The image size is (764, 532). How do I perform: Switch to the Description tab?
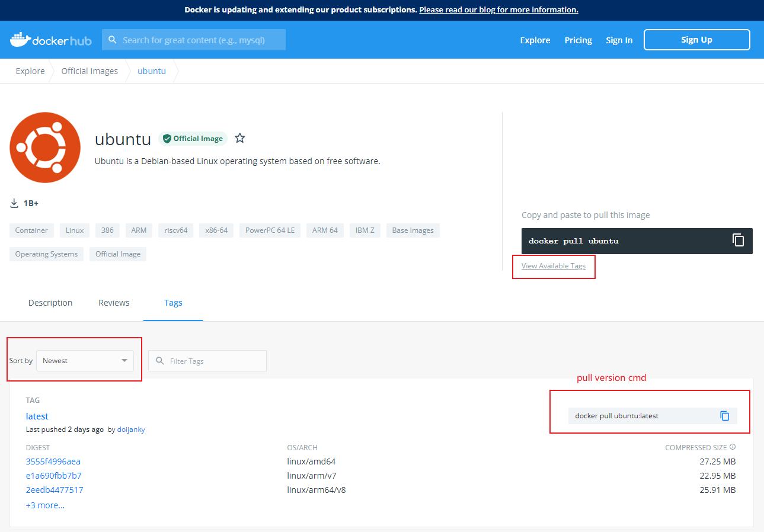(50, 302)
